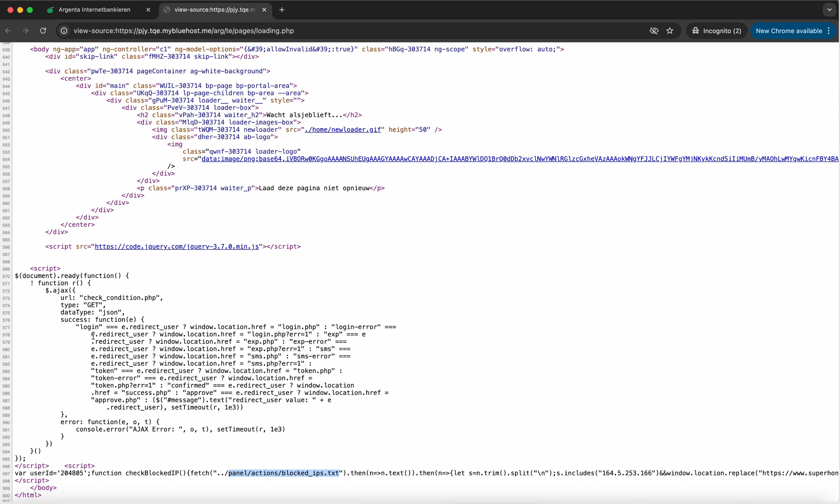Click the browser back arrow
The height and width of the screenshot is (504, 840).
click(8, 31)
